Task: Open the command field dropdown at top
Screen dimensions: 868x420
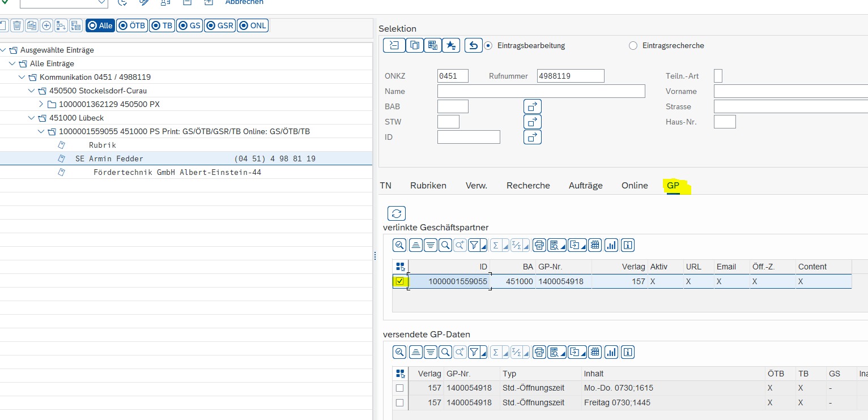Action: 102,2
